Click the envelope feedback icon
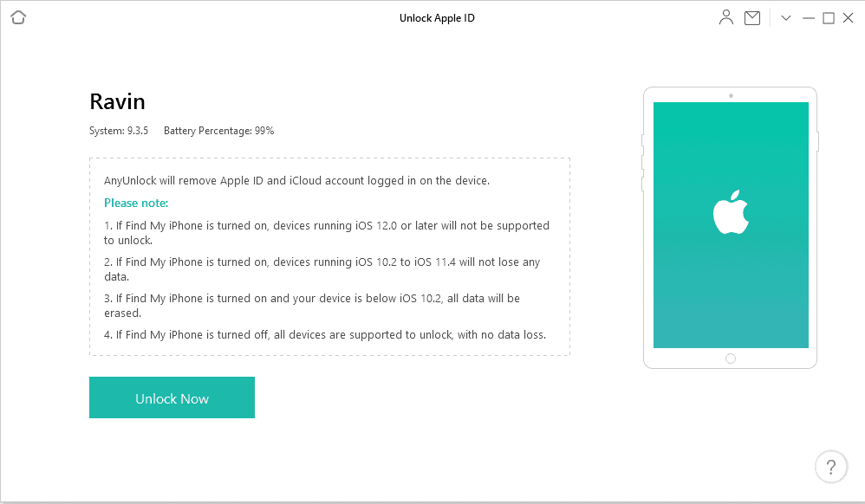Viewport: 865px width, 504px height. click(752, 17)
